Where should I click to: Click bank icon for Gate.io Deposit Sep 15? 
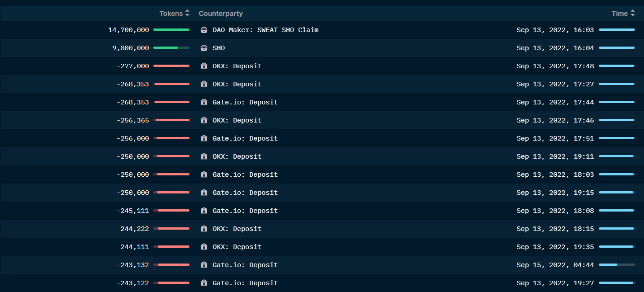[204, 265]
